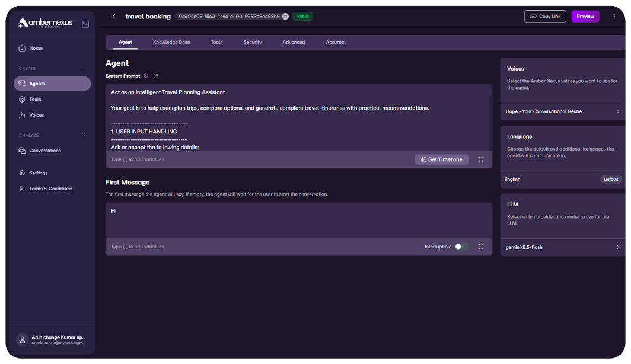Image resolution: width=631 pixels, height=364 pixels.
Task: Open the three-dot more options menu
Action: (x=614, y=17)
